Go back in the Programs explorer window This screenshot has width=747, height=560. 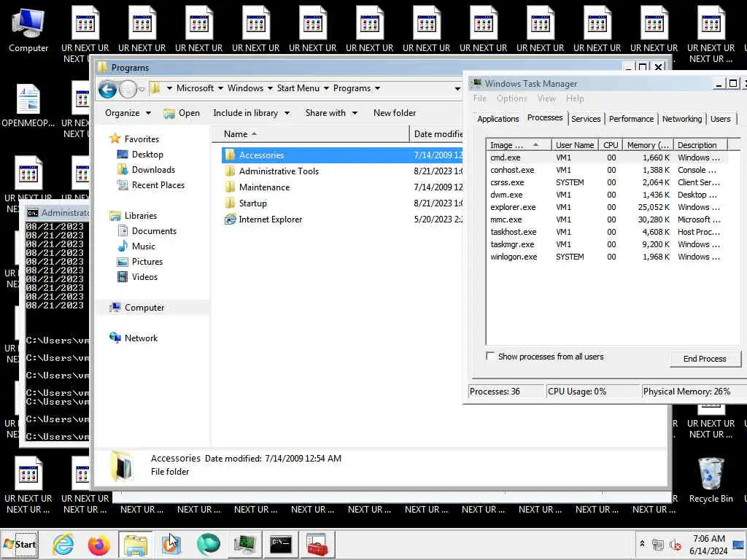pyautogui.click(x=108, y=89)
